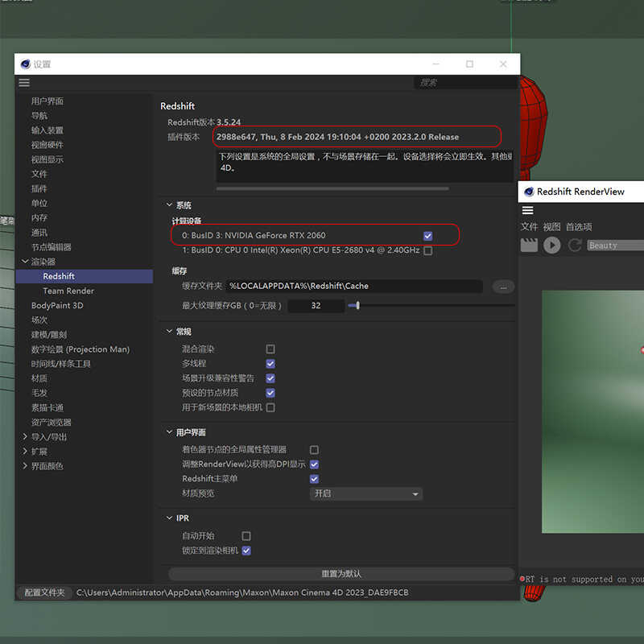644x644 pixels.
Task: Open the 首选项 menu in RenderView
Action: click(580, 226)
